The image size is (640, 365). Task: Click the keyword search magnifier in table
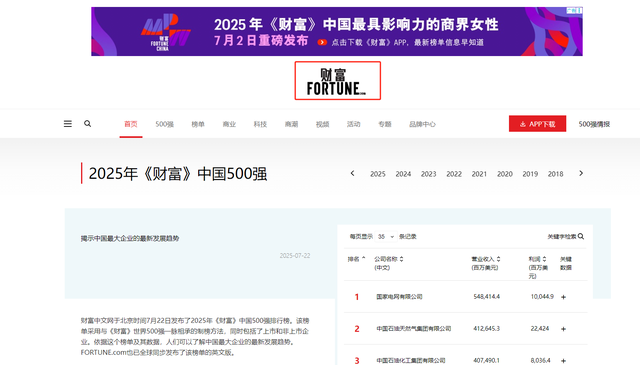click(581, 236)
